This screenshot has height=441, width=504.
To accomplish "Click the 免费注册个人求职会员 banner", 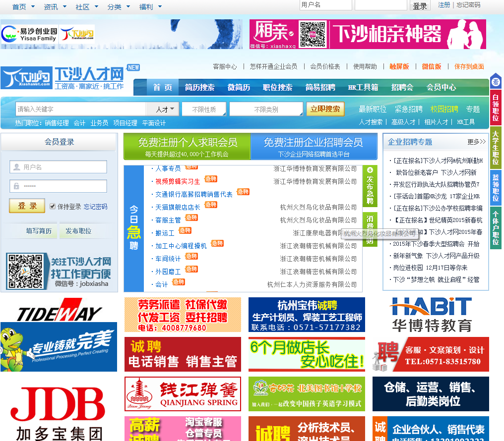I will [x=187, y=146].
